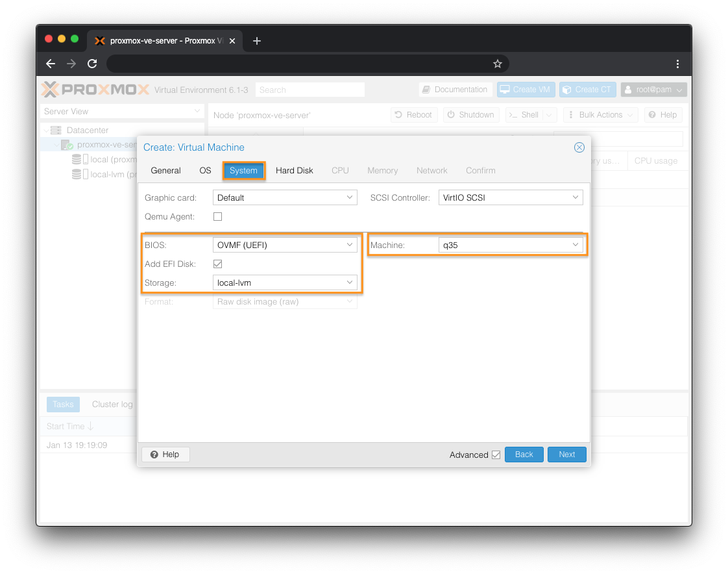Screen dimensions: 728x574
Task: Select the Network tab
Action: click(431, 171)
